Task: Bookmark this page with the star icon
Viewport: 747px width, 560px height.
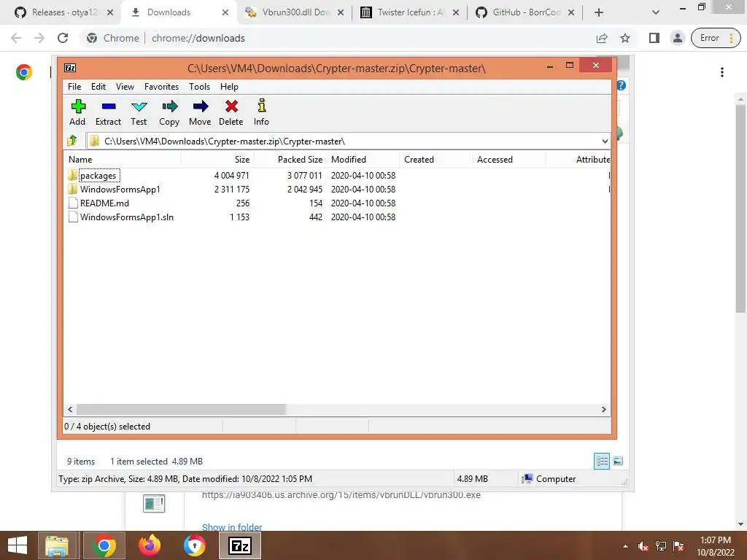Action: coord(625,38)
